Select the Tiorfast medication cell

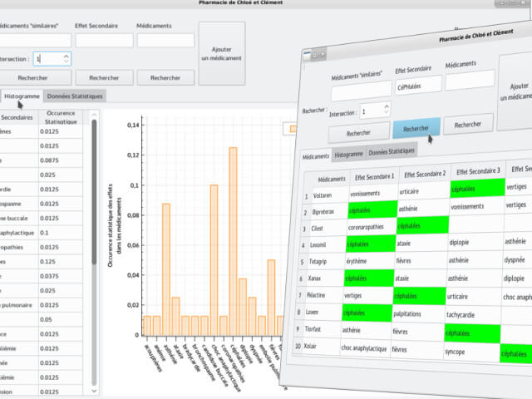click(x=320, y=329)
